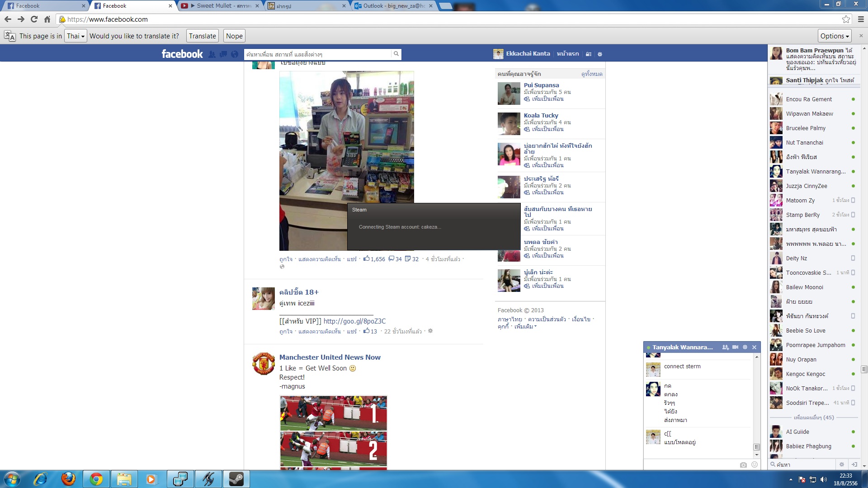868x488 pixels.
Task: Open Facebook friend requests icon
Action: point(212,54)
